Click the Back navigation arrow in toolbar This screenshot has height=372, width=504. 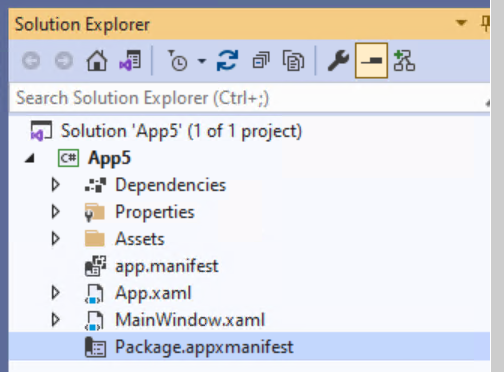pos(31,61)
